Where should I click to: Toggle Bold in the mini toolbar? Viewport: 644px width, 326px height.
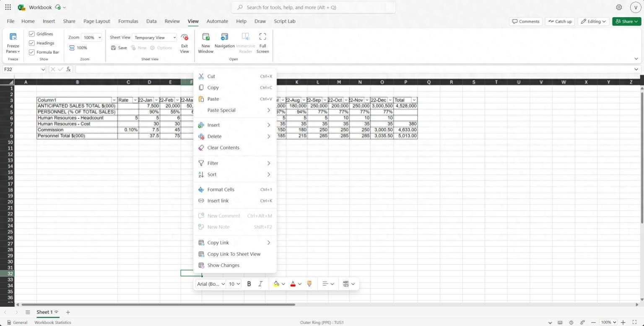tap(249, 284)
